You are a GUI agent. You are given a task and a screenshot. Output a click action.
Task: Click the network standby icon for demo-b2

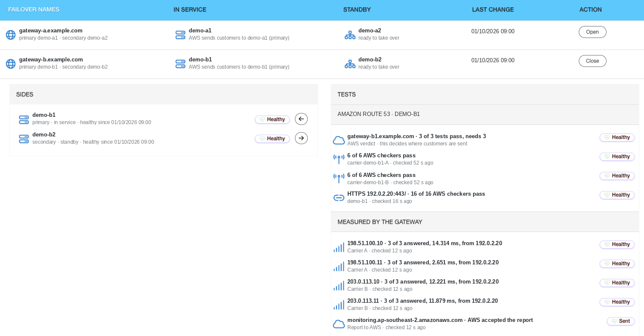[350, 64]
